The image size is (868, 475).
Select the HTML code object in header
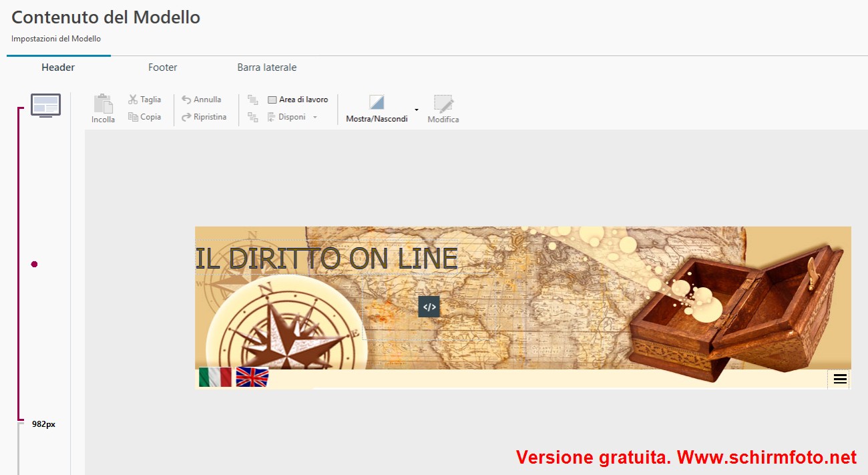coord(429,307)
